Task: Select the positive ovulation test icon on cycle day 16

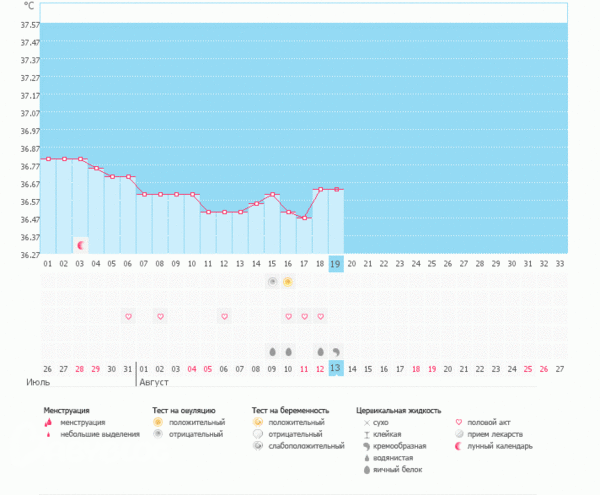Action: click(x=288, y=283)
